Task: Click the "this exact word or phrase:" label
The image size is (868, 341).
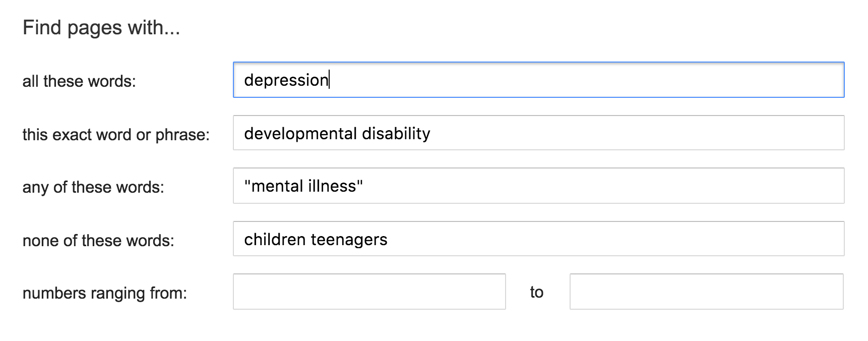Action: pyautogui.click(x=116, y=135)
